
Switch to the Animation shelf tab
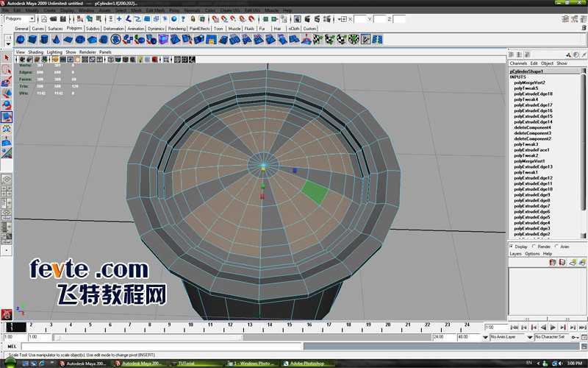[x=136, y=29]
